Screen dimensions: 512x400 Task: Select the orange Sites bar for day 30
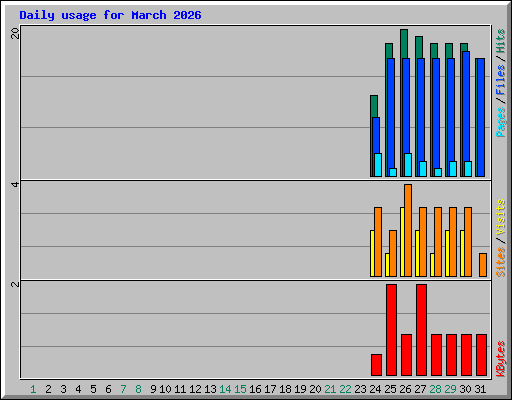pyautogui.click(x=468, y=242)
